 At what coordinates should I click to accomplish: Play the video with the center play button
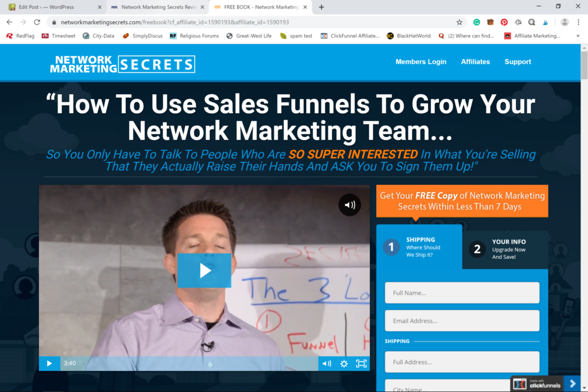[x=204, y=270]
